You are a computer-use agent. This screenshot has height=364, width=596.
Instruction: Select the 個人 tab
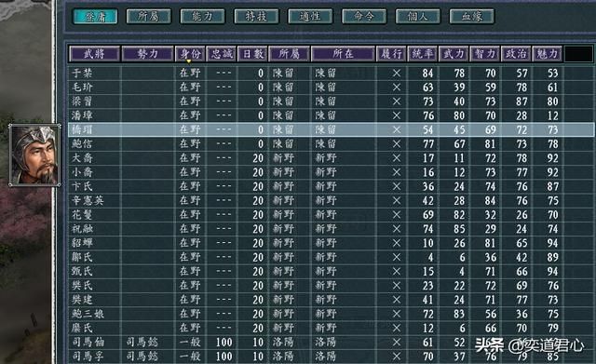click(x=418, y=17)
